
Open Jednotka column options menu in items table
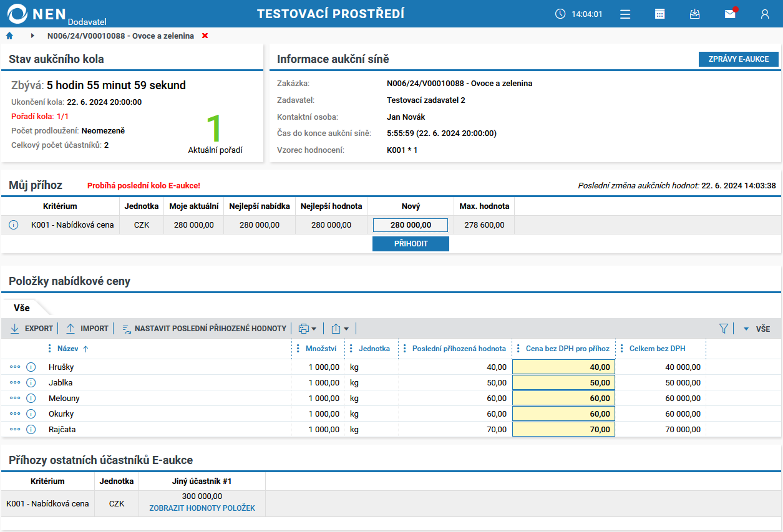351,349
